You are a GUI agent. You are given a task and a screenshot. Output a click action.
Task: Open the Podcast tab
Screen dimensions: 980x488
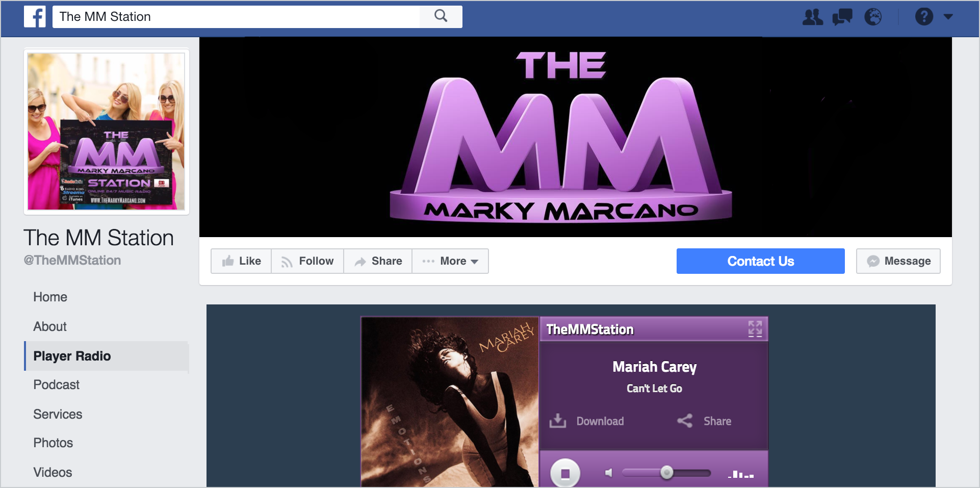(x=57, y=385)
